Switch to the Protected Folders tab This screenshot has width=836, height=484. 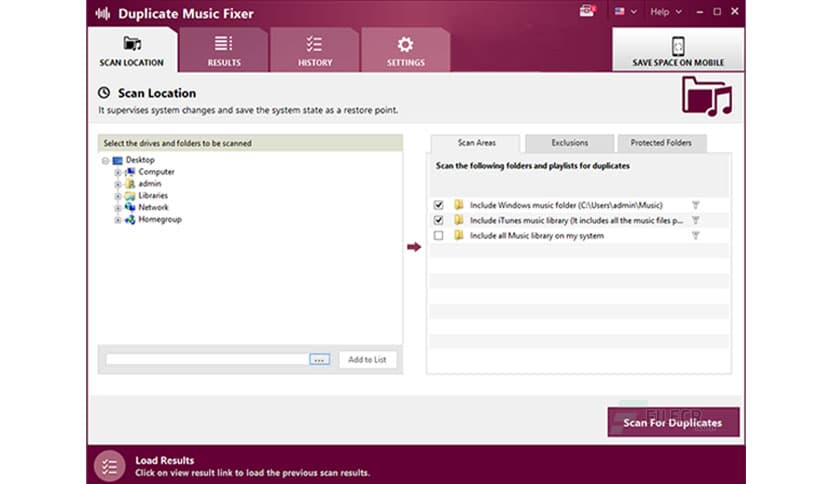pos(661,143)
